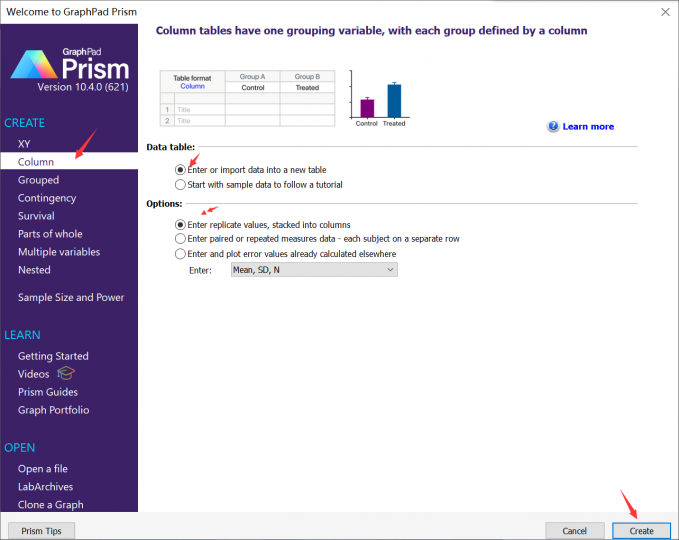Click the 'Treated' cell in table preview
This screenshot has width=679, height=540.
coord(307,87)
